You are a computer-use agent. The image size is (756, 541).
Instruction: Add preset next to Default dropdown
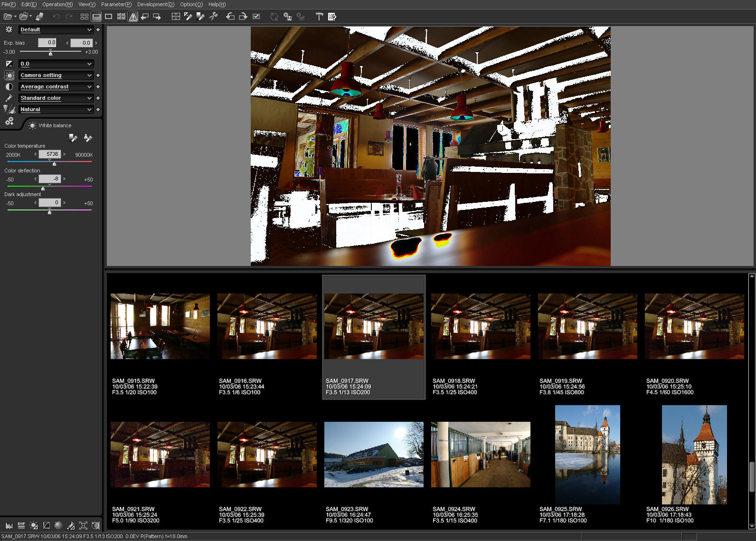[x=98, y=29]
